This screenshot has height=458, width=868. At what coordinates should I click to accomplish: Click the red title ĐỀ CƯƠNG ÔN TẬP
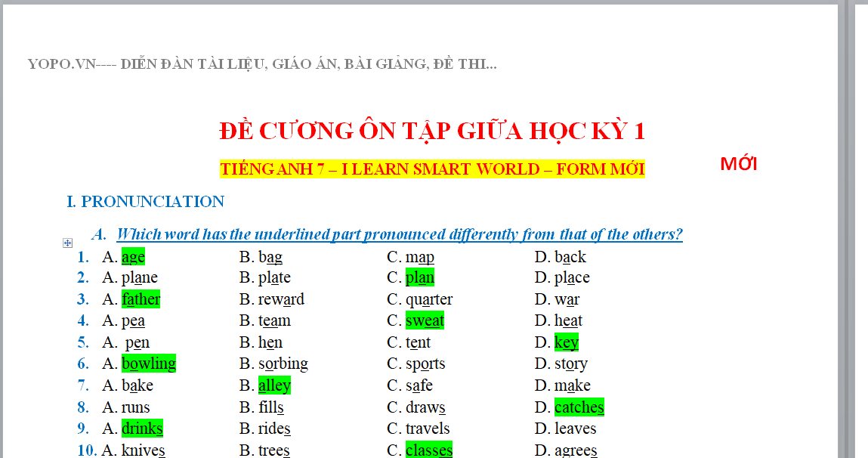432,131
